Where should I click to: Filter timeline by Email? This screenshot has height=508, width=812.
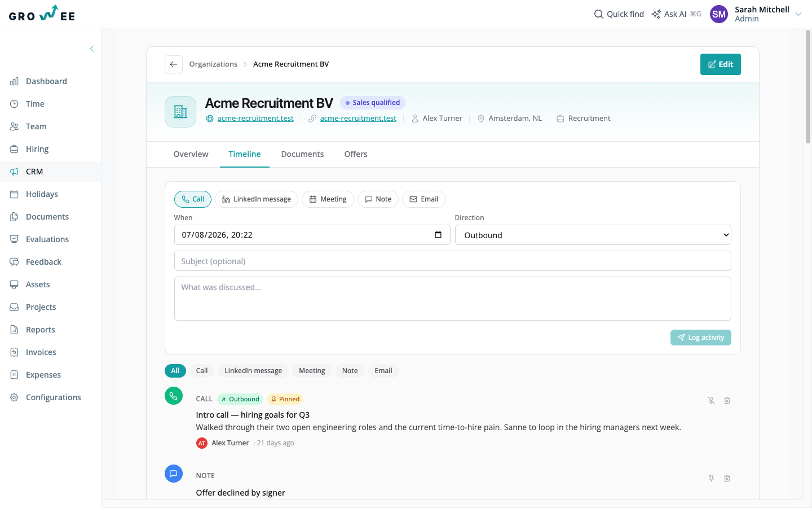[383, 371]
